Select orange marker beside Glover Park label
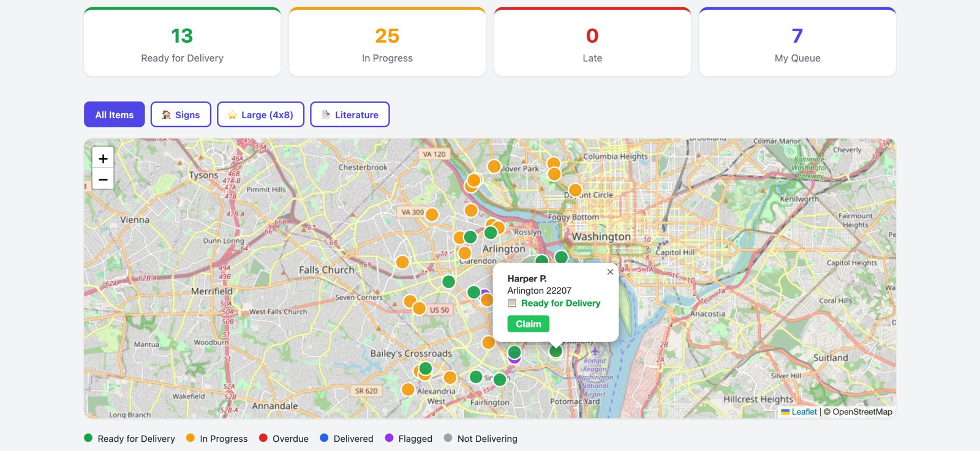 pyautogui.click(x=494, y=166)
